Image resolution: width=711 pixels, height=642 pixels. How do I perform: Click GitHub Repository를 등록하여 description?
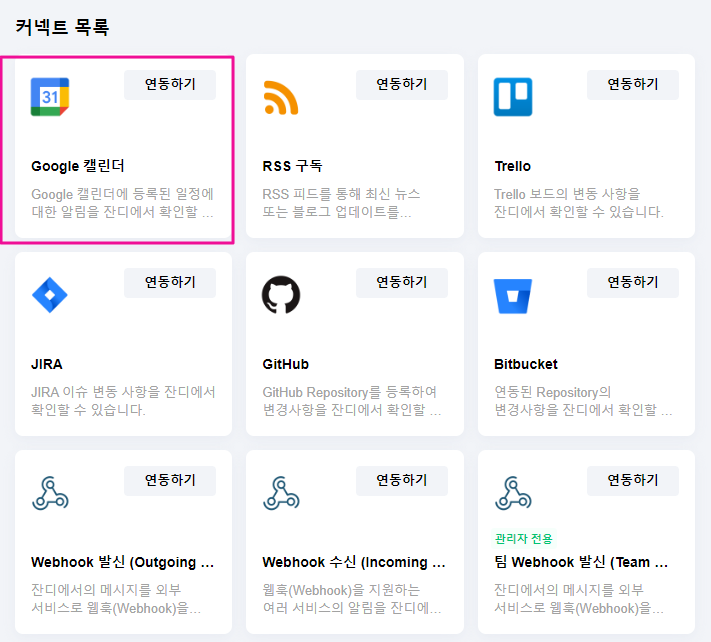(352, 401)
